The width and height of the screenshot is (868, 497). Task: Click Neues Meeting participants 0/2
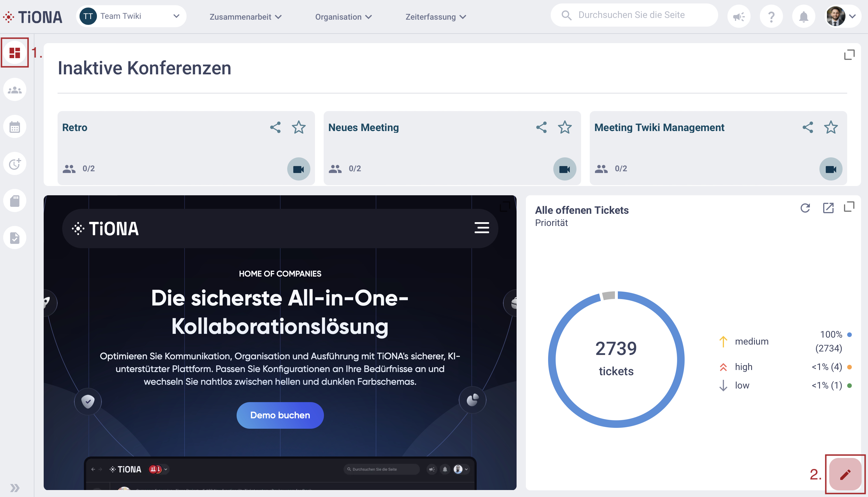click(345, 169)
